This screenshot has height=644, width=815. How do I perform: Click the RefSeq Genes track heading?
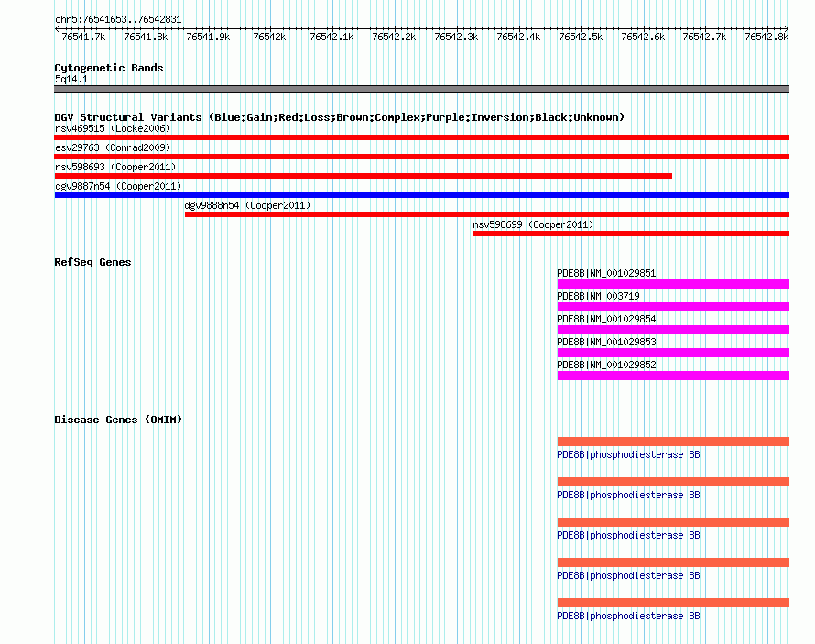click(x=92, y=262)
